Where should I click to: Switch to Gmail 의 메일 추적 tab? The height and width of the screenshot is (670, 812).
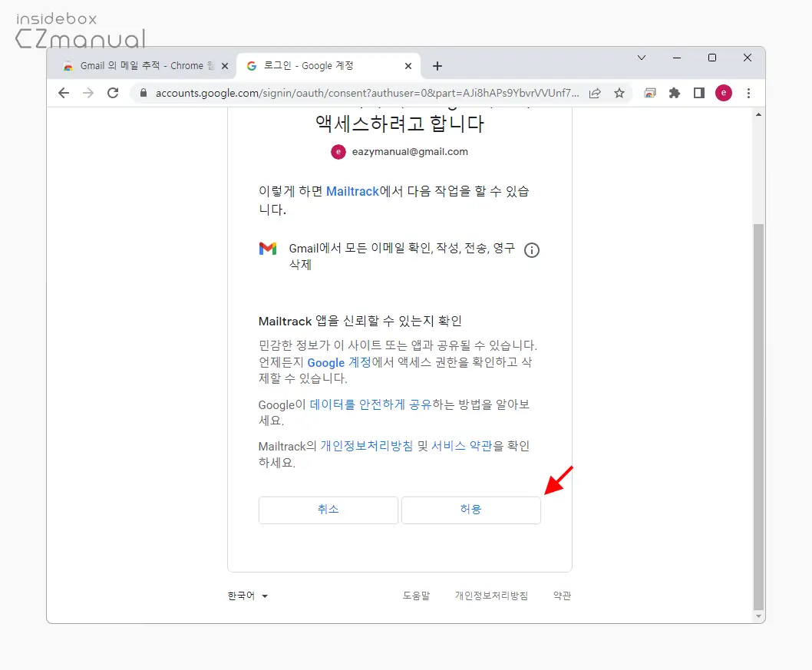pyautogui.click(x=142, y=66)
